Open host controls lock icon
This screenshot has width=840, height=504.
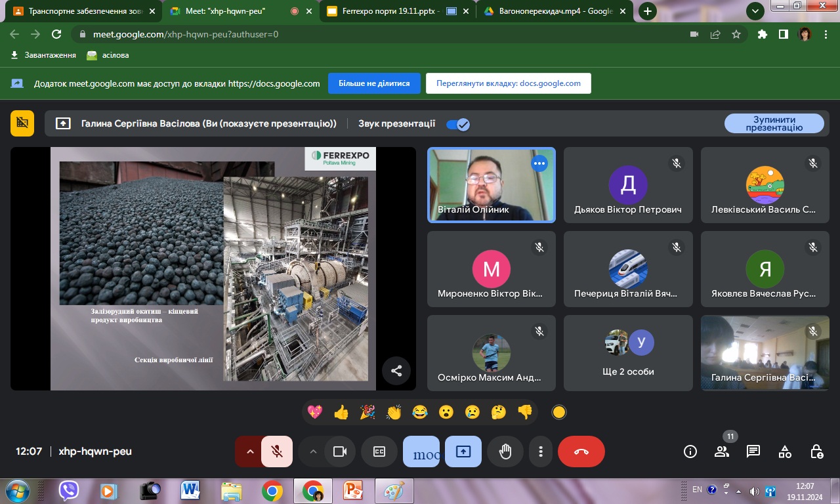pyautogui.click(x=816, y=451)
